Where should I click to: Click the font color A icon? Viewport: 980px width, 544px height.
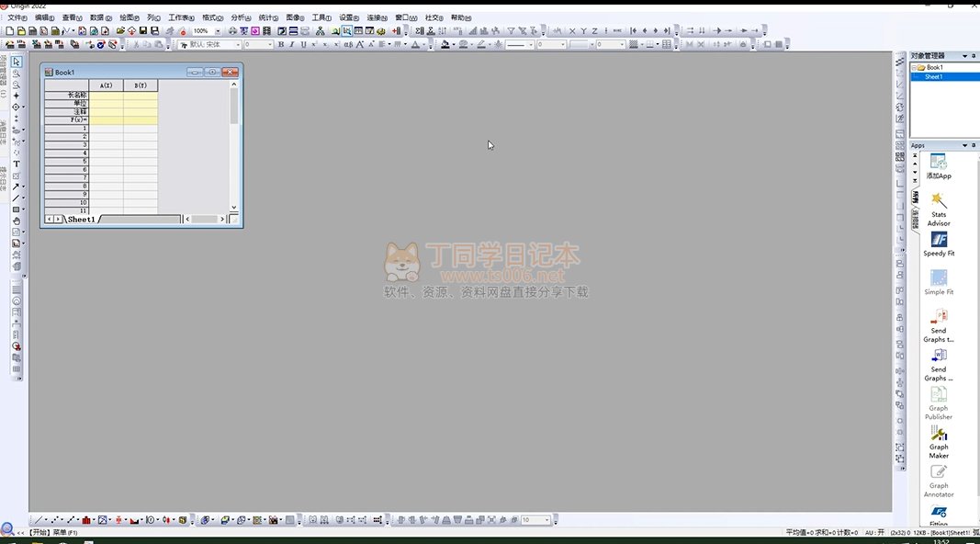coord(415,44)
